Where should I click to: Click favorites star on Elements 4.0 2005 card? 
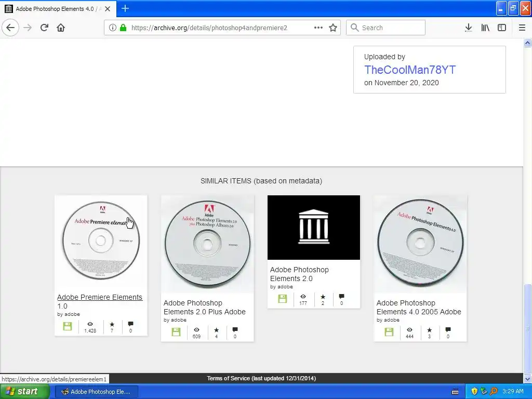429,330
